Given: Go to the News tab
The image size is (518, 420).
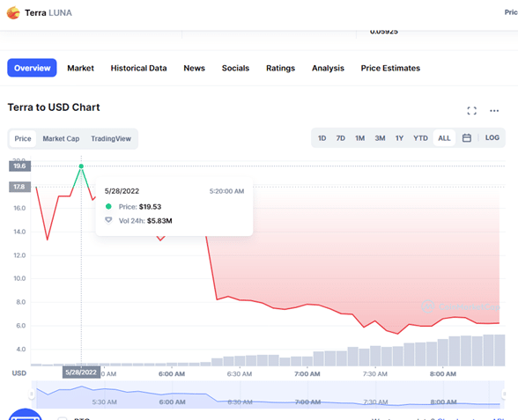Looking at the screenshot, I should (x=194, y=68).
